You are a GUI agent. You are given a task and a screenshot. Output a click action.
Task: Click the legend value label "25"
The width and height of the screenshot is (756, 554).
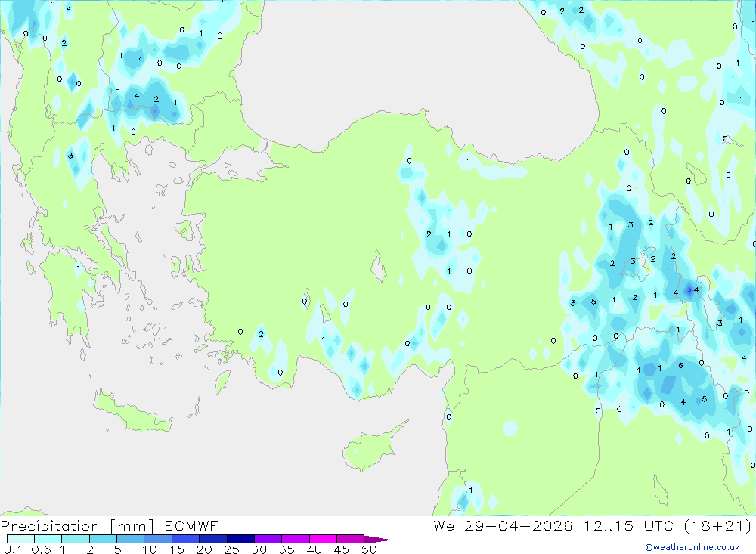[232, 549]
